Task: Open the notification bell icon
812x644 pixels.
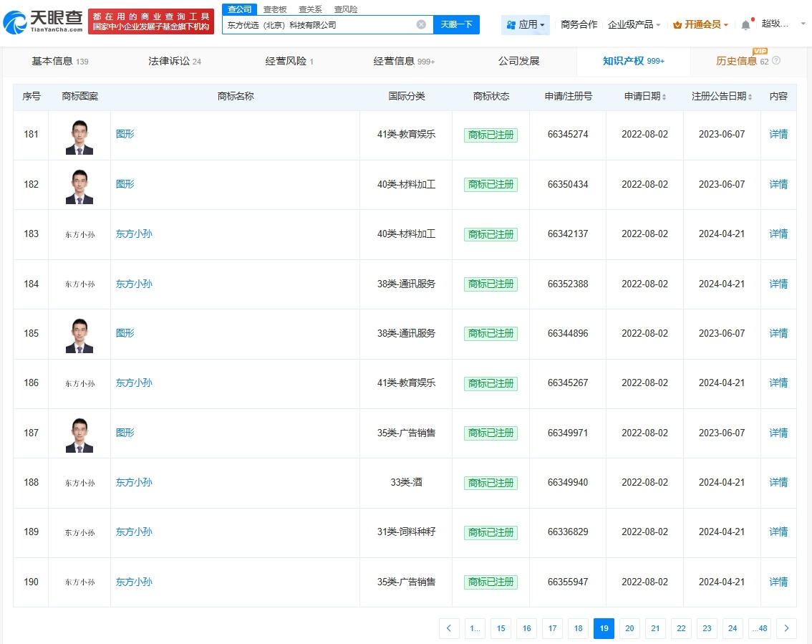Action: (x=745, y=23)
